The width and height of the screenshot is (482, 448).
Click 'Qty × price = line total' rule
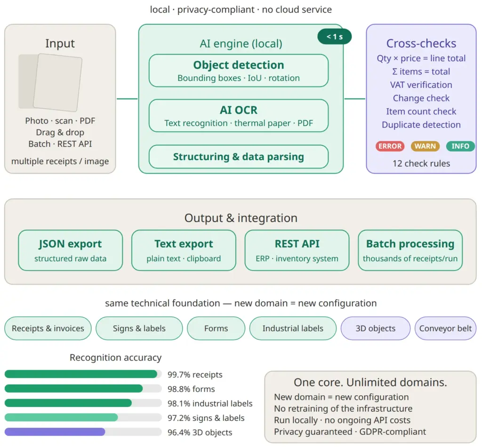point(421,58)
